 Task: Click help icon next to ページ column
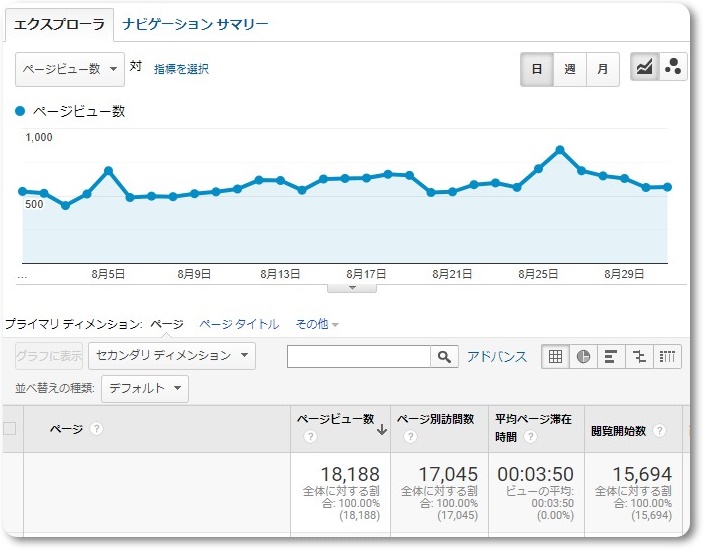coord(96,429)
